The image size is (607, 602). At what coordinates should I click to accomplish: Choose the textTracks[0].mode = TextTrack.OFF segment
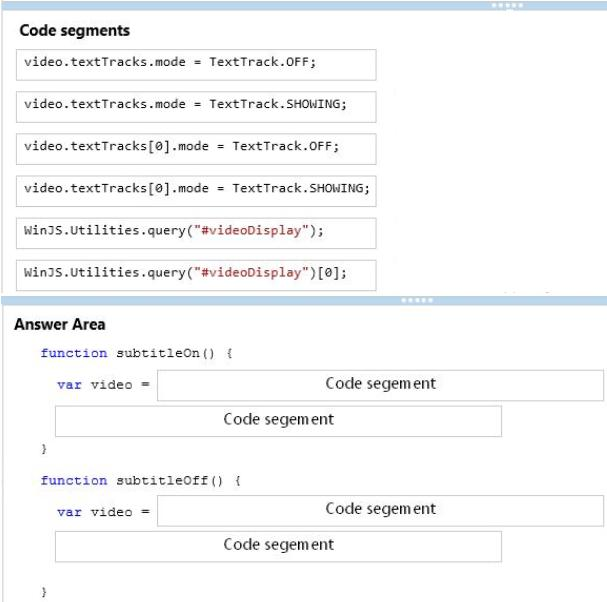pos(196,149)
